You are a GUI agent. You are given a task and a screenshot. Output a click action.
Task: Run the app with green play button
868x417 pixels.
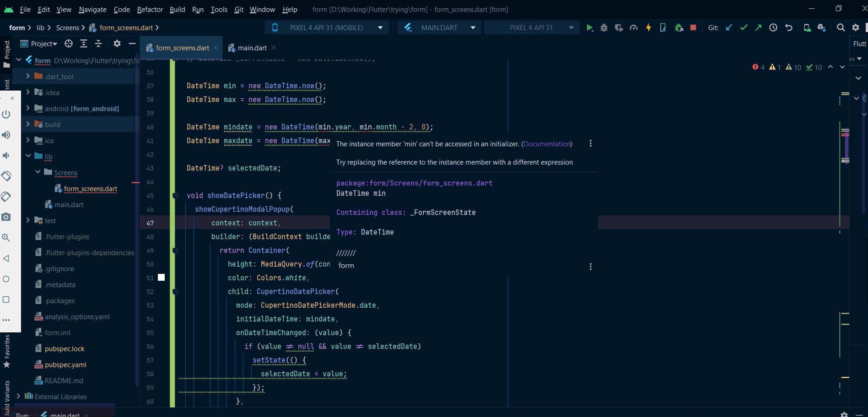[589, 28]
